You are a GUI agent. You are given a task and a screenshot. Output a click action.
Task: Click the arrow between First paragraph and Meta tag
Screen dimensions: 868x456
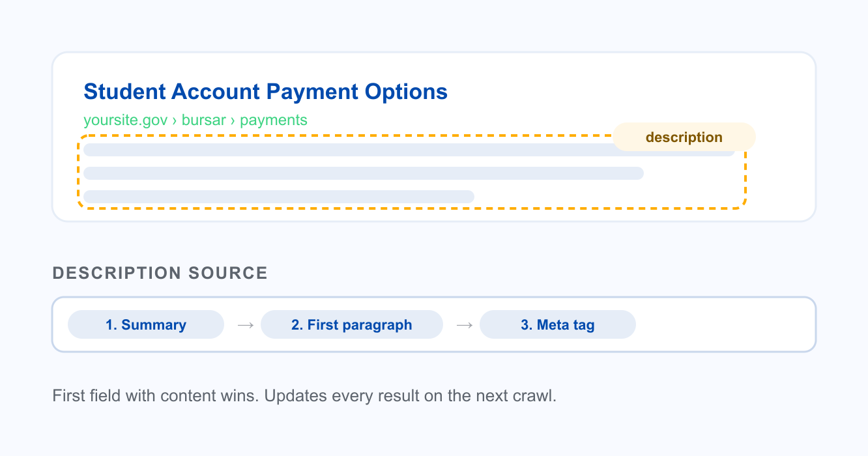click(x=464, y=324)
